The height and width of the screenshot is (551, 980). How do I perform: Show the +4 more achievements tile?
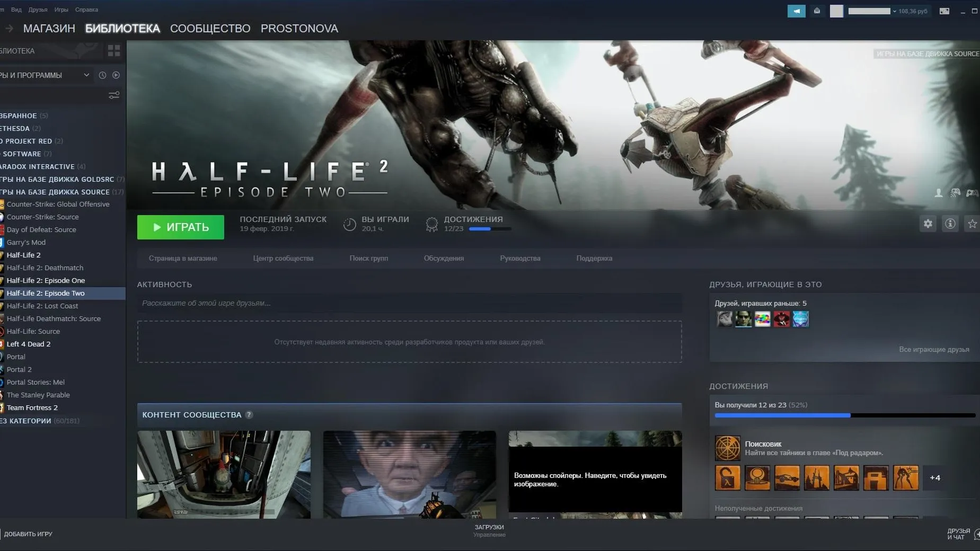click(935, 477)
